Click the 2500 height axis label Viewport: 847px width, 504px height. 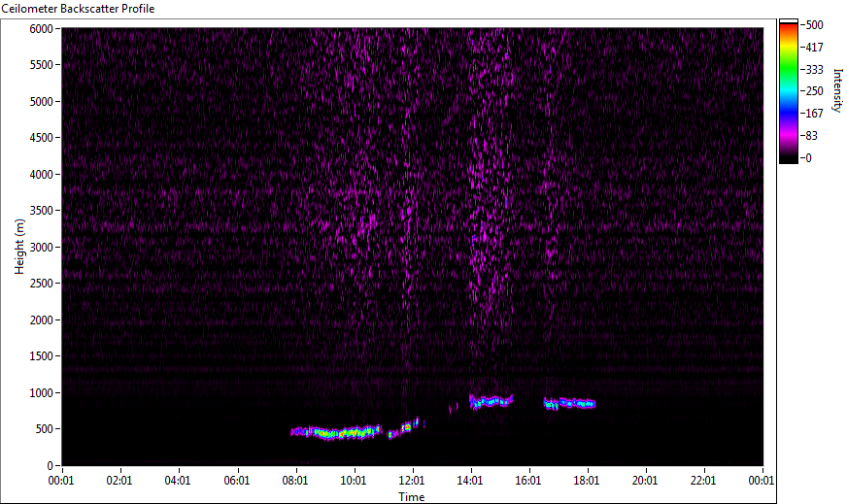(41, 284)
